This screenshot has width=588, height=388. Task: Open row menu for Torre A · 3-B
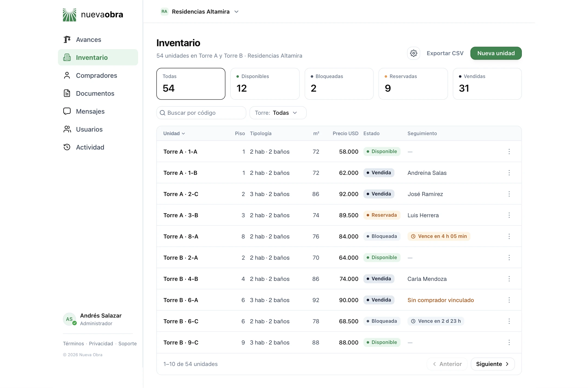tap(509, 215)
